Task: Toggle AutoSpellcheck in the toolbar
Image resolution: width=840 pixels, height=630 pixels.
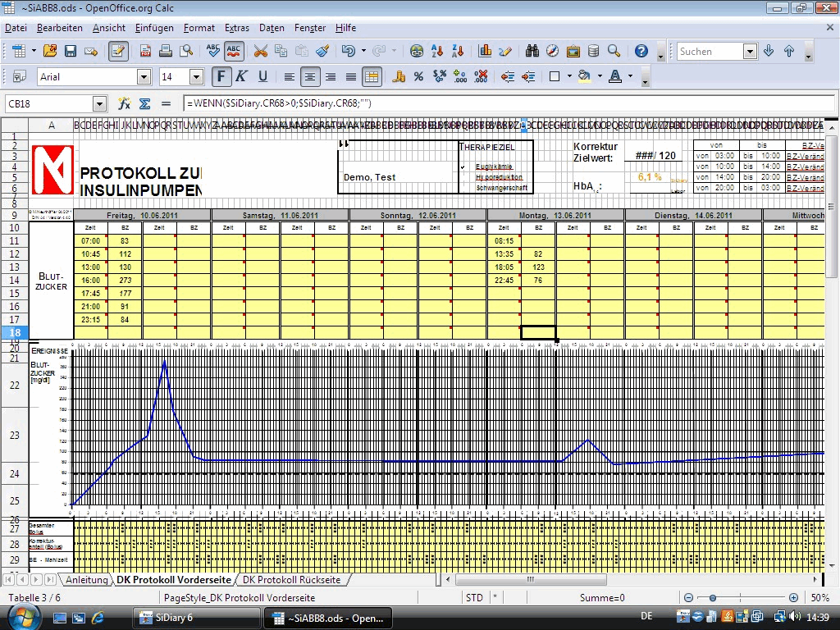Action: click(234, 51)
